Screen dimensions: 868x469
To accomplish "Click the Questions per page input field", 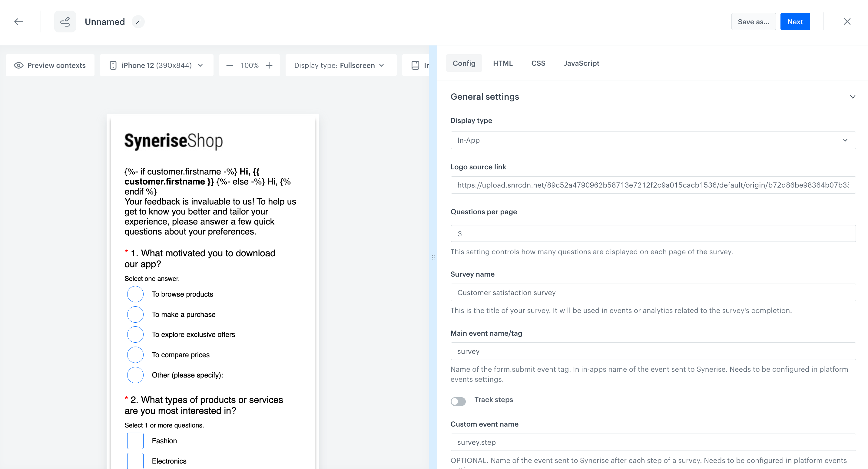I will point(653,234).
